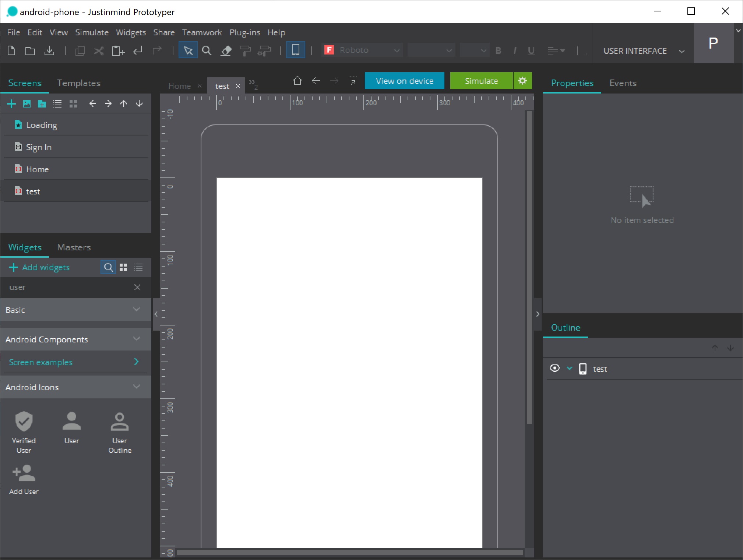Click the canvas home navigation icon

(297, 81)
